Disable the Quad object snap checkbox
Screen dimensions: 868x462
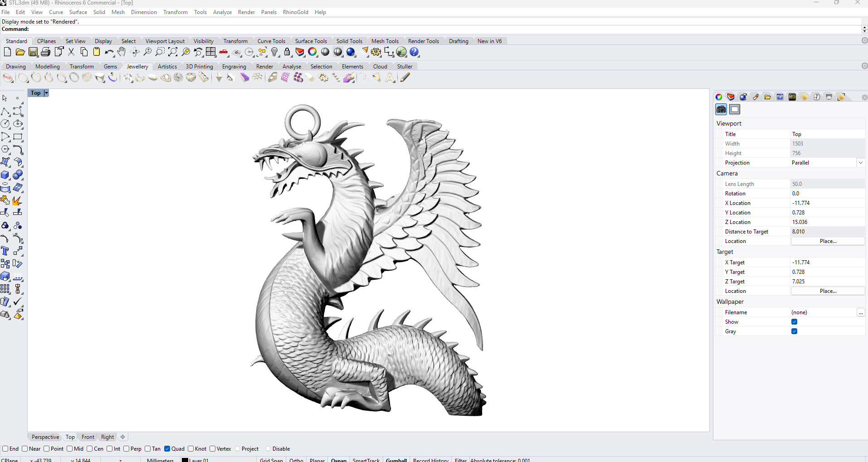click(167, 449)
